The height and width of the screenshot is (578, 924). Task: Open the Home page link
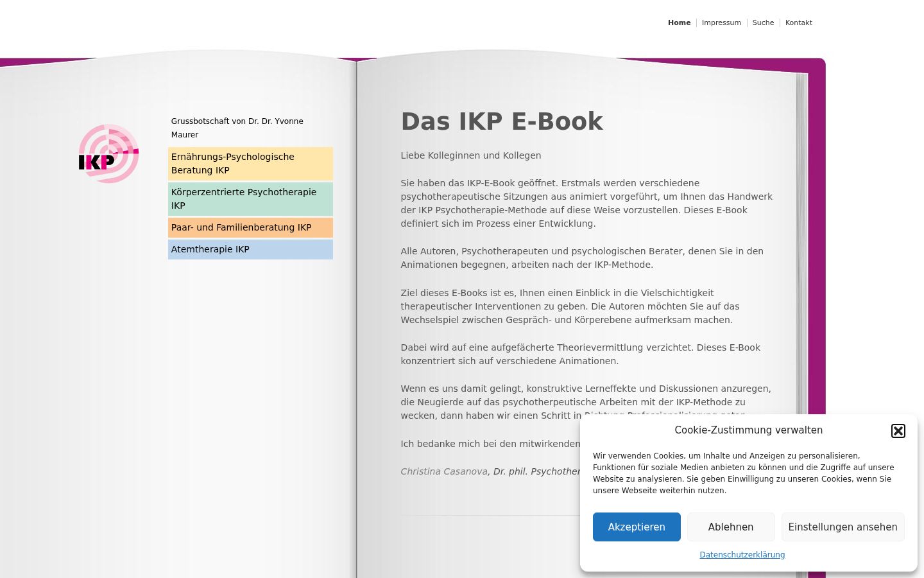point(679,22)
